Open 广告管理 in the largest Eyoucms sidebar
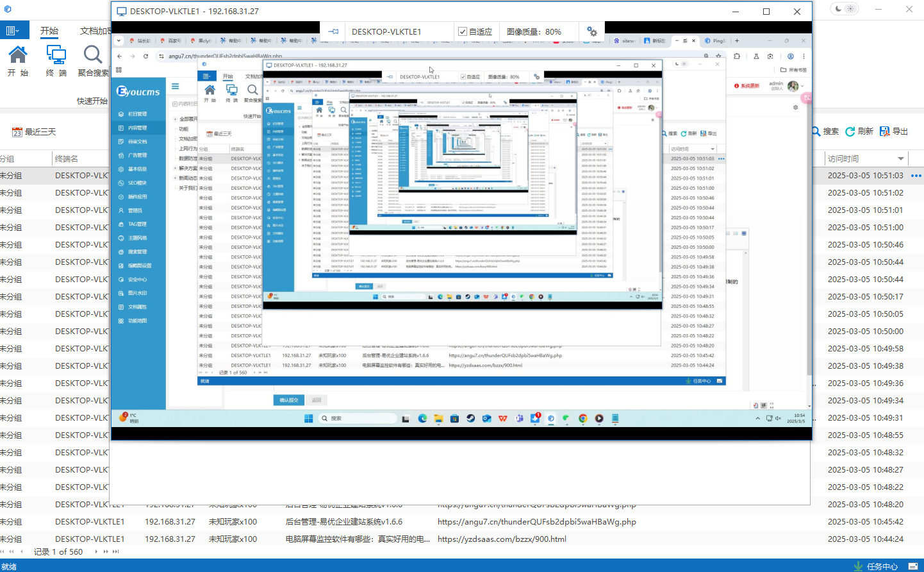The width and height of the screenshot is (924, 572). (x=138, y=155)
